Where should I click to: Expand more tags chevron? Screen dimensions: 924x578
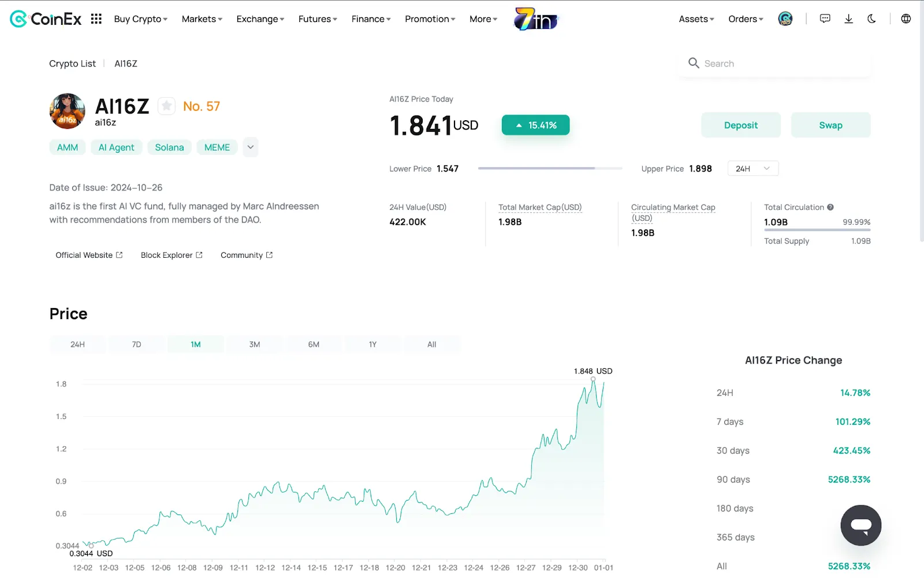pyautogui.click(x=251, y=147)
